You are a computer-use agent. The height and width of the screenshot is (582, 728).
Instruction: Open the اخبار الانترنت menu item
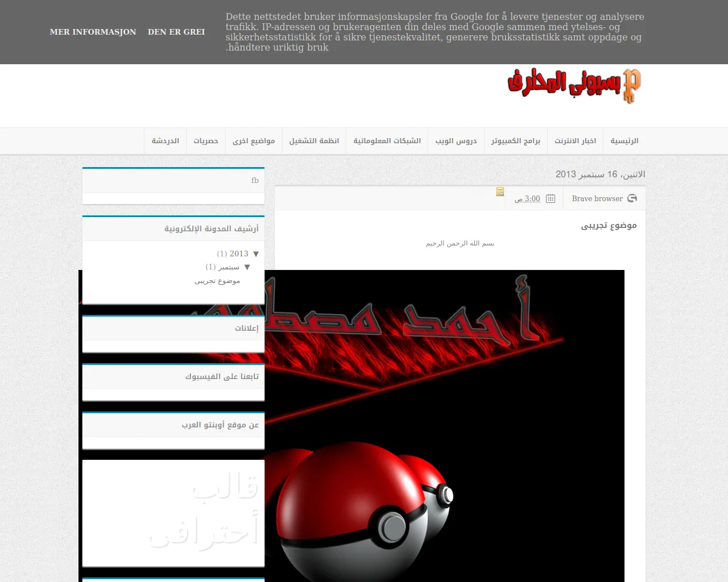[x=575, y=141]
